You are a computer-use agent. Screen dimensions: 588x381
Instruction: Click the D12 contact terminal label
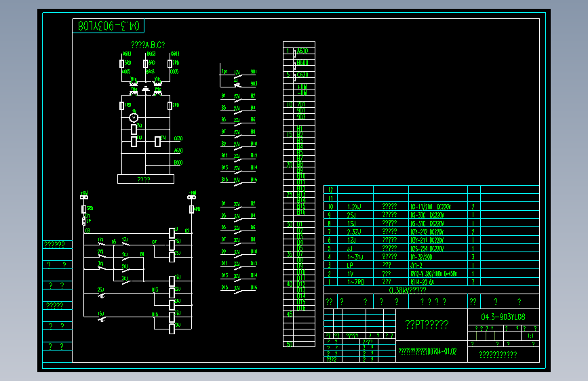254,264
